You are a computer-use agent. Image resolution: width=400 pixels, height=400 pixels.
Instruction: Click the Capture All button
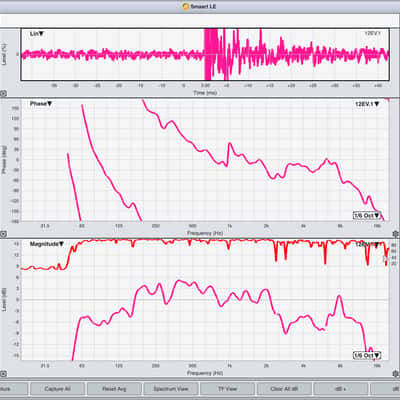(x=57, y=389)
